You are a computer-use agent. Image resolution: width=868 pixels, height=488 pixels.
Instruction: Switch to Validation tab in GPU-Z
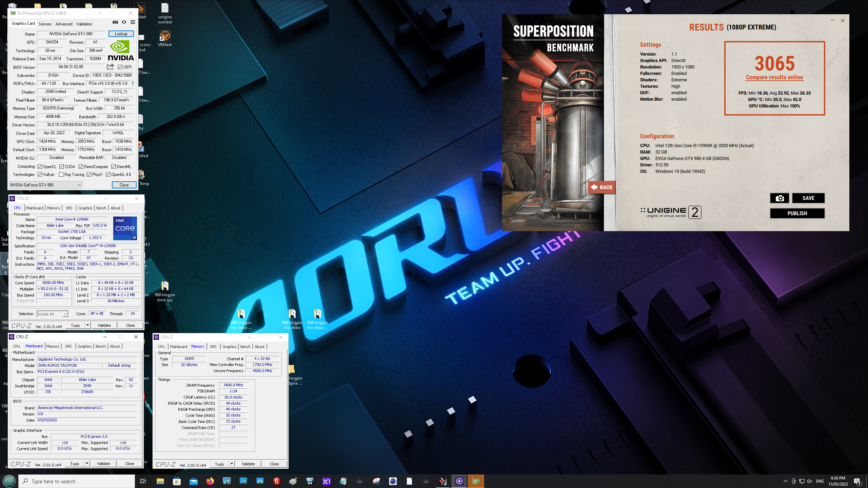[84, 24]
